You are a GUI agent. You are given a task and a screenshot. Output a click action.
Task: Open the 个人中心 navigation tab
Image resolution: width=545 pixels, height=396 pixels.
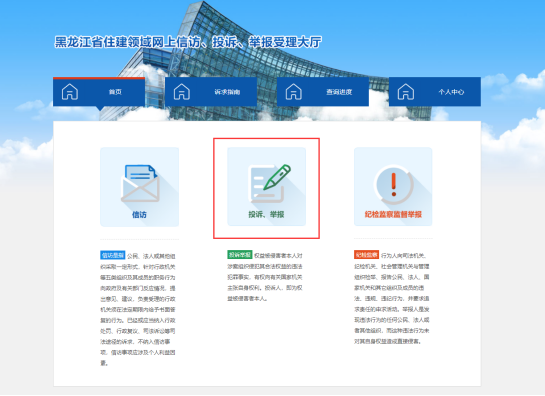coord(435,92)
